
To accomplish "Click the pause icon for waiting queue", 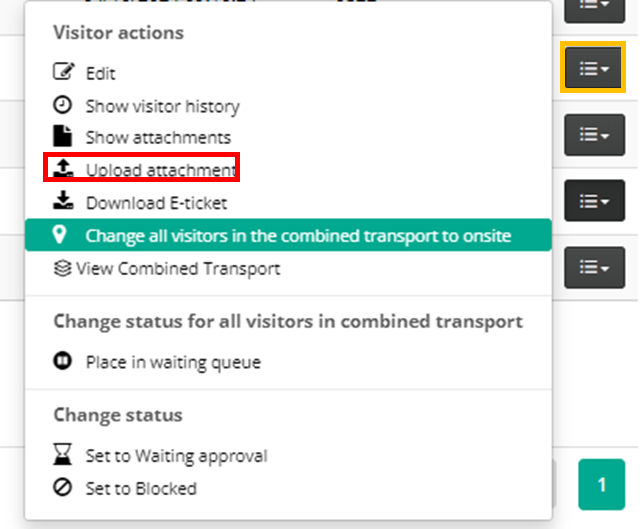I will coord(62,361).
